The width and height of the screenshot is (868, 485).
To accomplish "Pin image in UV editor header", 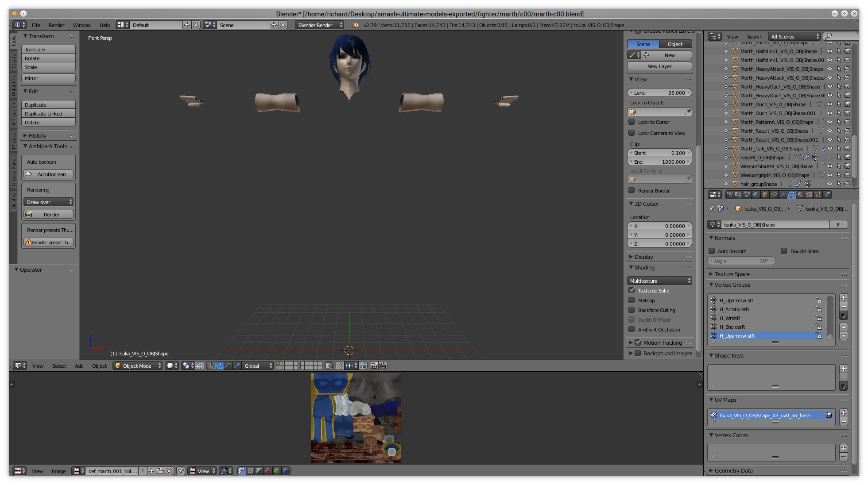I will tap(181, 471).
